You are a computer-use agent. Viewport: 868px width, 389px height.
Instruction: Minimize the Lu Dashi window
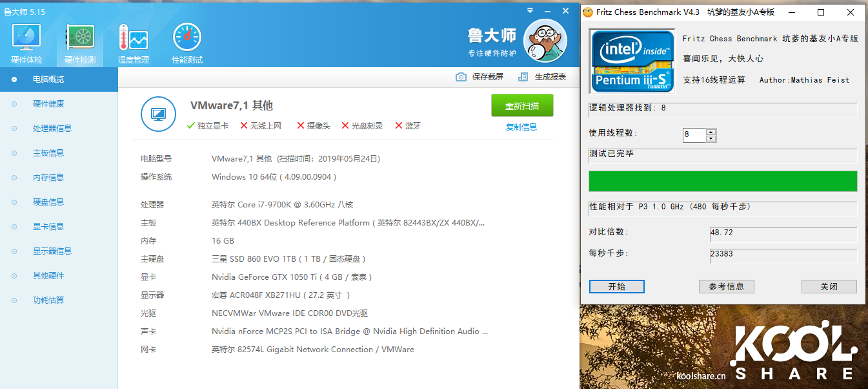(x=548, y=11)
